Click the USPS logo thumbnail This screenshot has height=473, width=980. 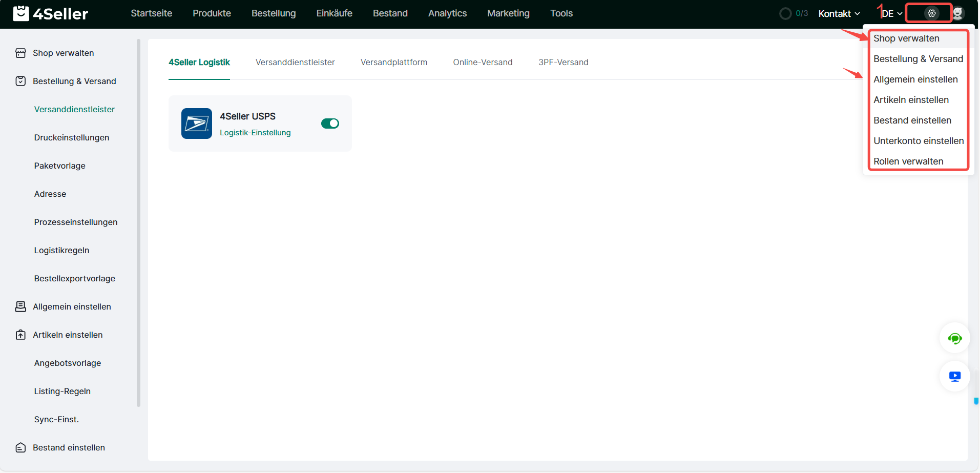point(196,124)
